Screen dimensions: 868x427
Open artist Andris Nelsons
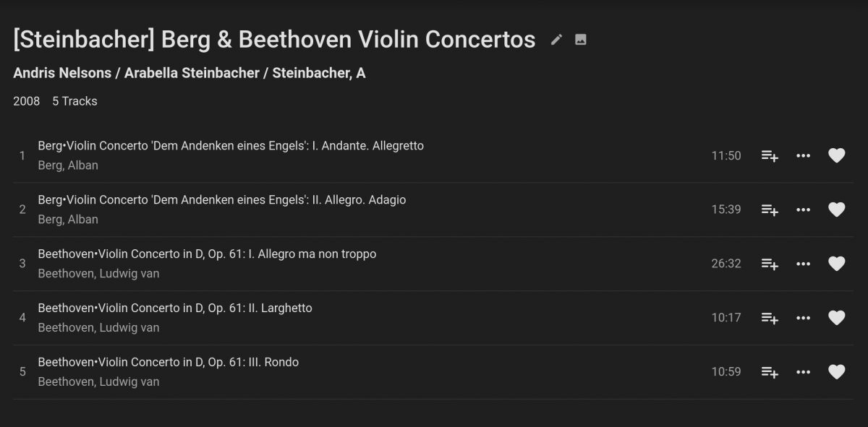click(x=62, y=73)
